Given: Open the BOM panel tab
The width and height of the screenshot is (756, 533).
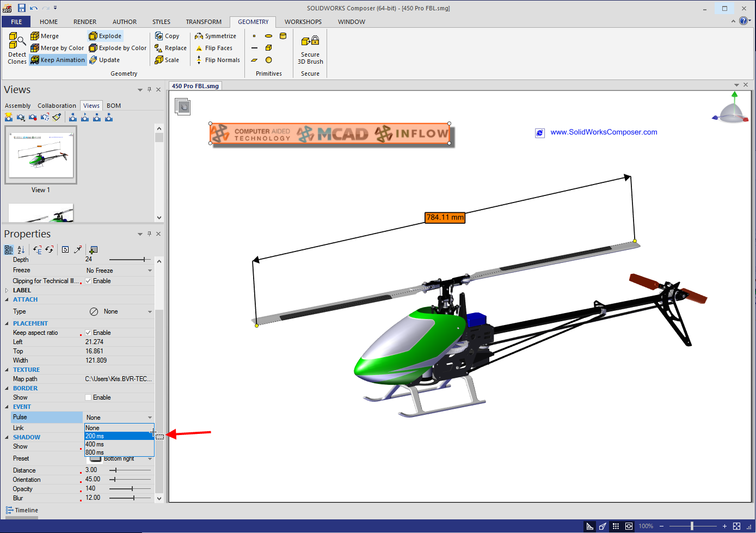Looking at the screenshot, I should pyautogui.click(x=114, y=106).
